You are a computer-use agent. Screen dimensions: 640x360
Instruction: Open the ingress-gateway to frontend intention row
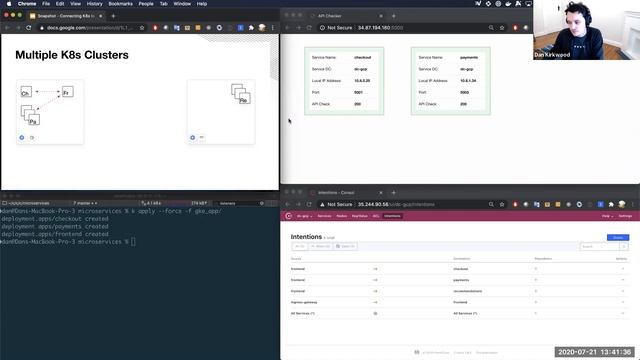click(x=459, y=302)
